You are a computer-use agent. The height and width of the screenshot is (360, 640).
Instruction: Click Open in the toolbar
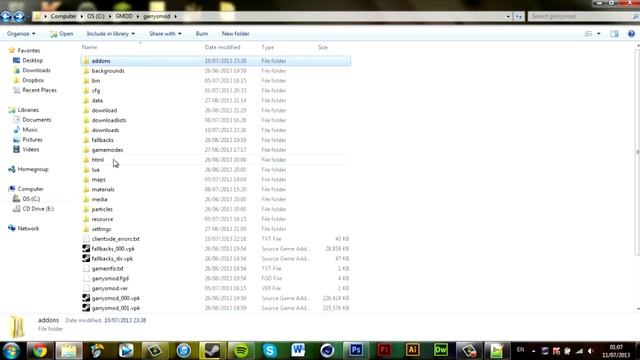pos(62,34)
